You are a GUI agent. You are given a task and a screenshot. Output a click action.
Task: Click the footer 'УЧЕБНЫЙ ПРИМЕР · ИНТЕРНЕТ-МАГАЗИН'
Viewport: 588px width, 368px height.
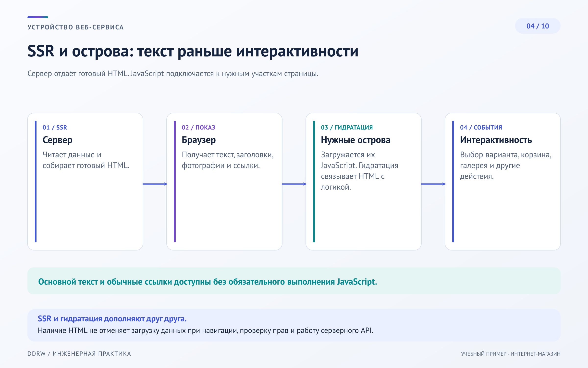pyautogui.click(x=511, y=354)
